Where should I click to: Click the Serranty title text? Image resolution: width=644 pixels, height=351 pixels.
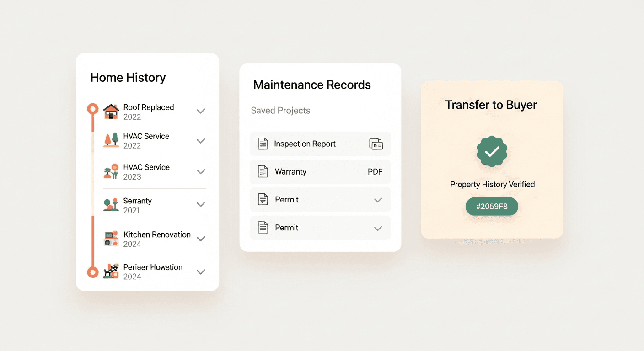pyautogui.click(x=137, y=201)
